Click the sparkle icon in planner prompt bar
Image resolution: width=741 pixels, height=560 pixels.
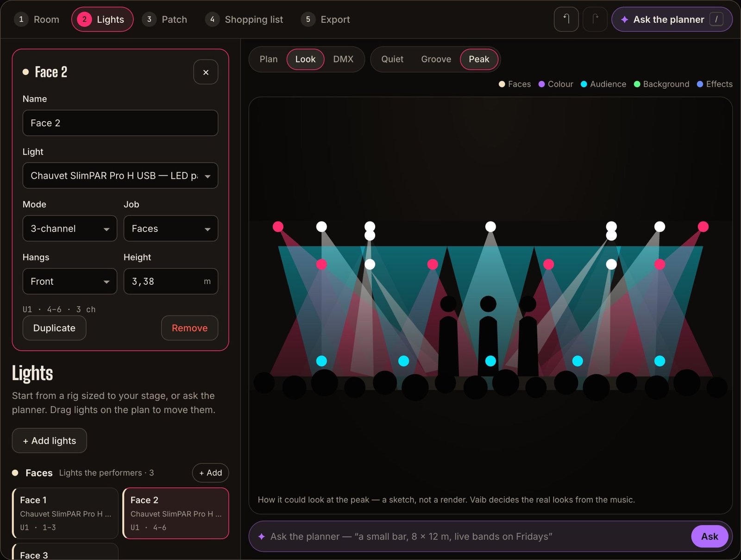262,536
